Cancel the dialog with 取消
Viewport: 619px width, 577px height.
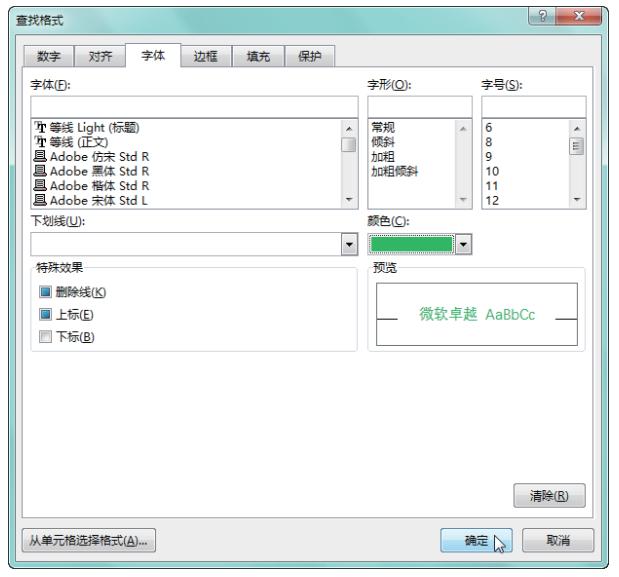[x=558, y=540]
